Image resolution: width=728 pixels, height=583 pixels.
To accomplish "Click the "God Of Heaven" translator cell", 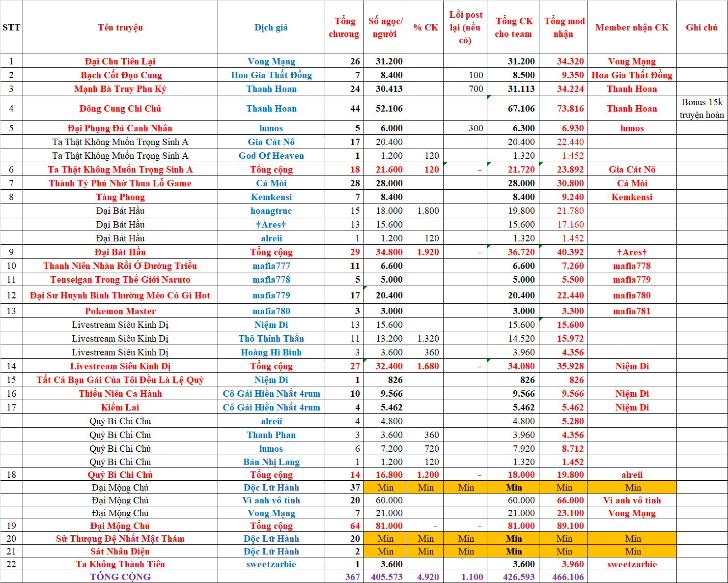I will coord(271,156).
